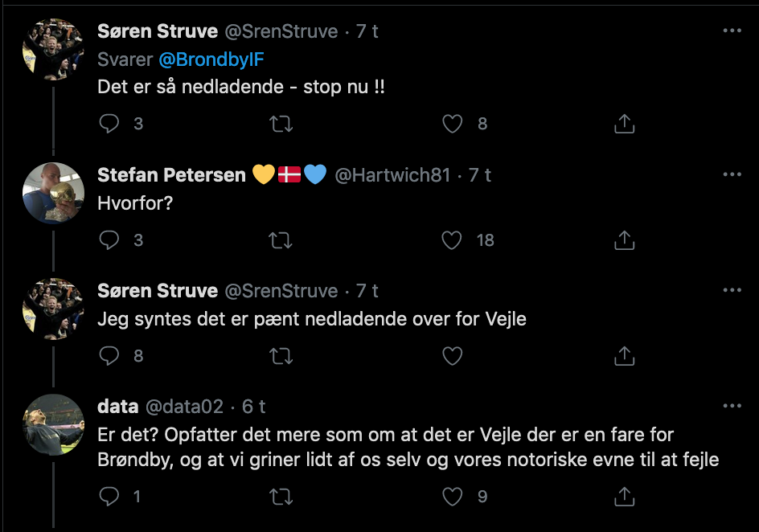Open the @BrondbyIF mention link

[x=209, y=59]
